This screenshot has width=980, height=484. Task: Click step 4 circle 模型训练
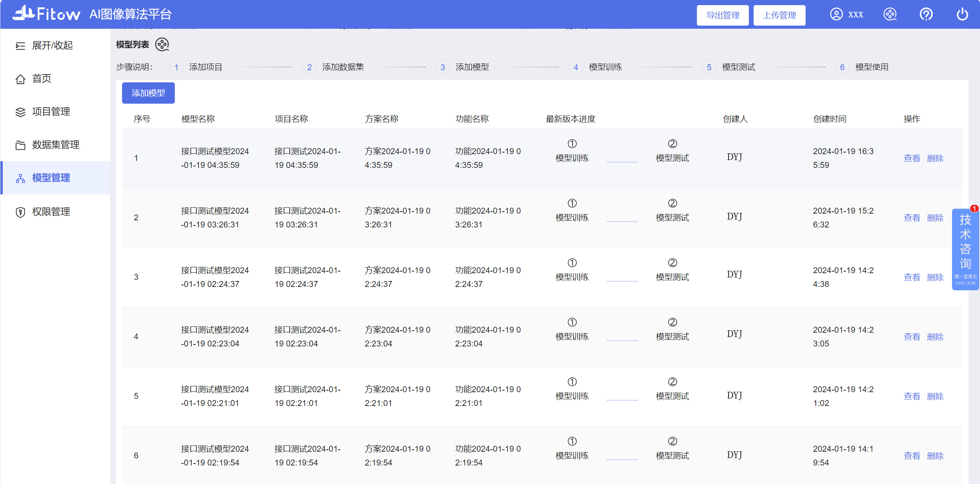point(576,67)
